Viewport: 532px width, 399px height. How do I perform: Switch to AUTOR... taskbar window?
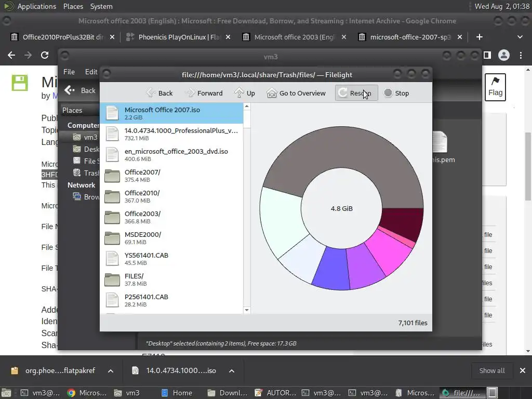click(x=275, y=393)
